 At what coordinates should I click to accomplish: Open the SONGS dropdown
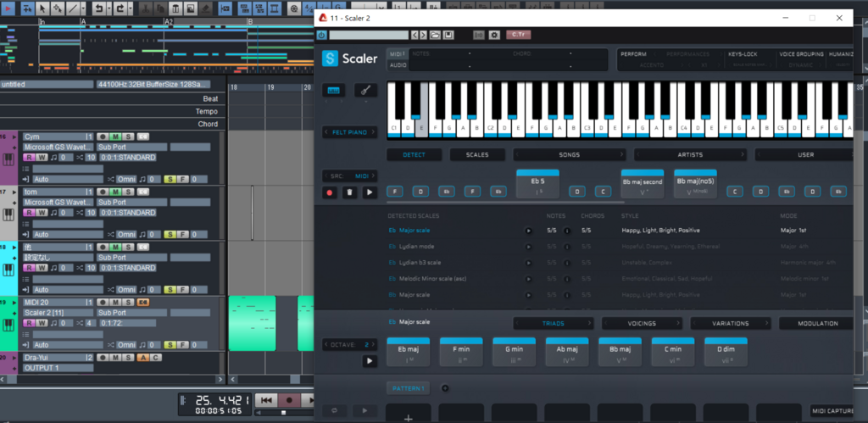coord(569,155)
